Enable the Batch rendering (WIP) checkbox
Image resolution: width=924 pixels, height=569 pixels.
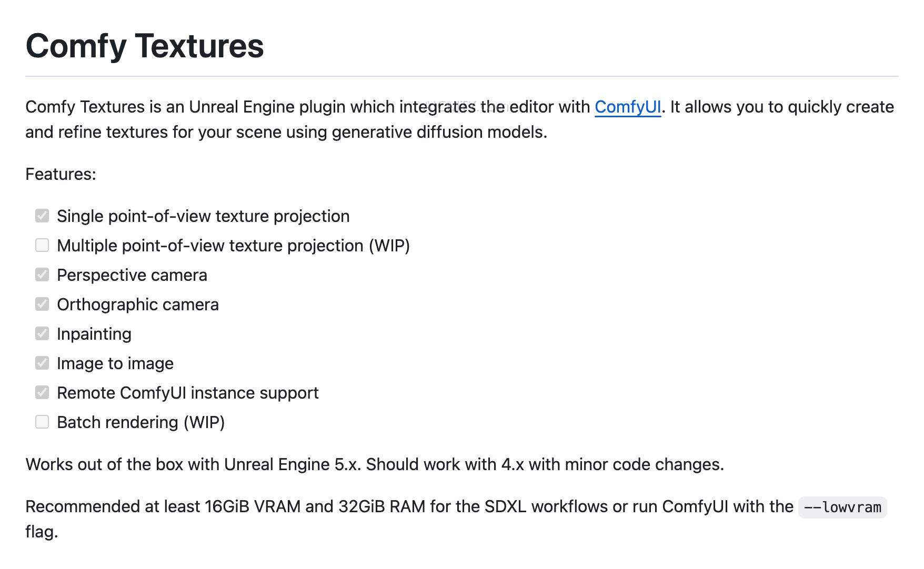click(42, 422)
